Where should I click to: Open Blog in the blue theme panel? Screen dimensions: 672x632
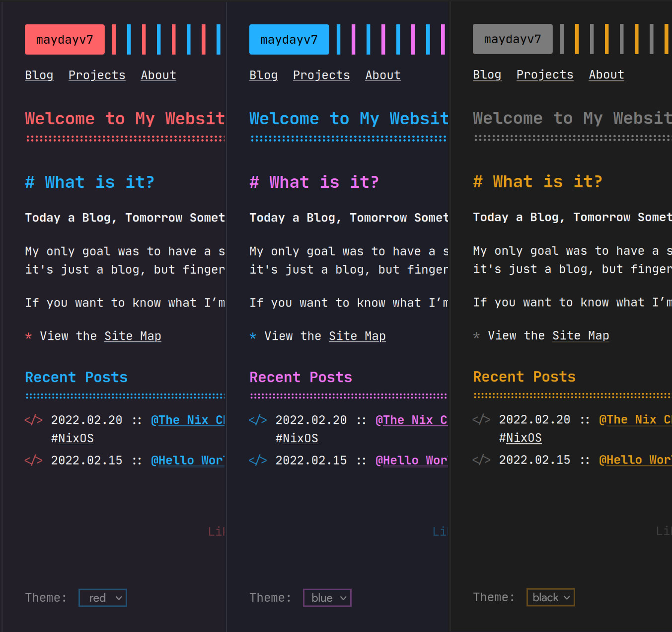[x=264, y=75]
